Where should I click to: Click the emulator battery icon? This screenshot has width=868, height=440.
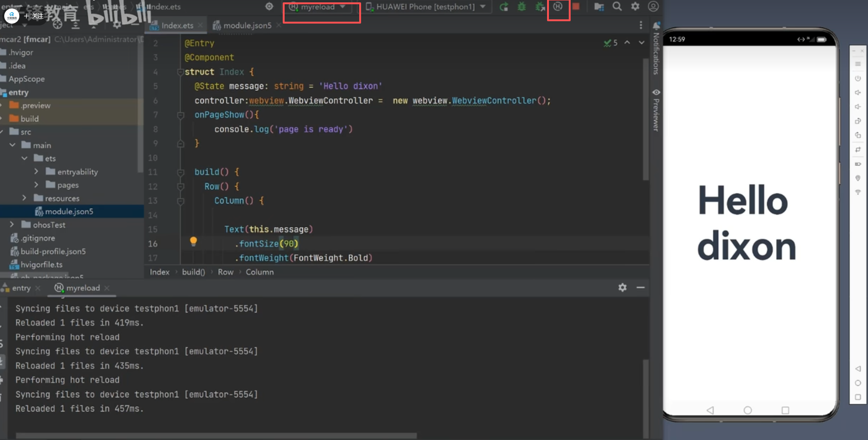(x=858, y=164)
